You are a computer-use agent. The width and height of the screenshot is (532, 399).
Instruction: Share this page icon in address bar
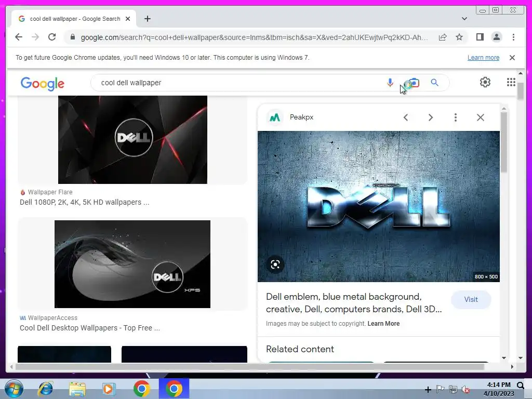(x=443, y=37)
